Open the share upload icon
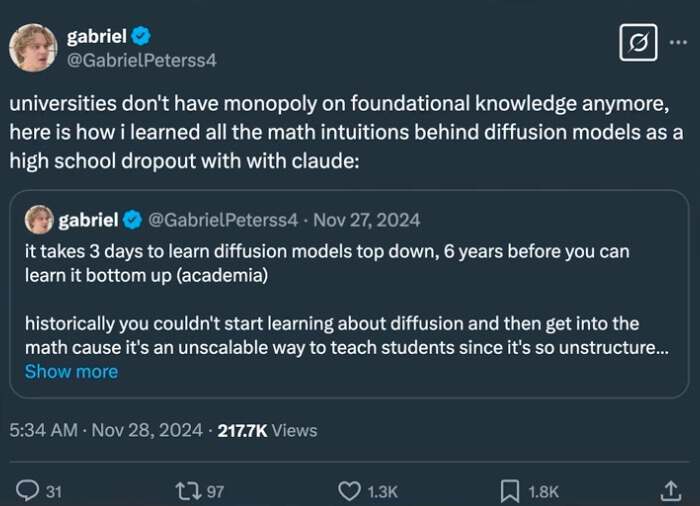Image resolution: width=700 pixels, height=506 pixels. coord(670,490)
